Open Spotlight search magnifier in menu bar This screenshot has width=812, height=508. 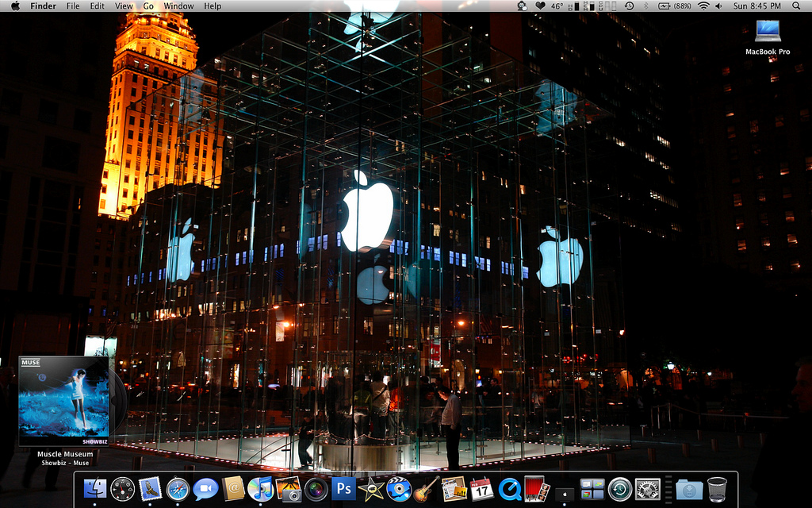click(796, 6)
